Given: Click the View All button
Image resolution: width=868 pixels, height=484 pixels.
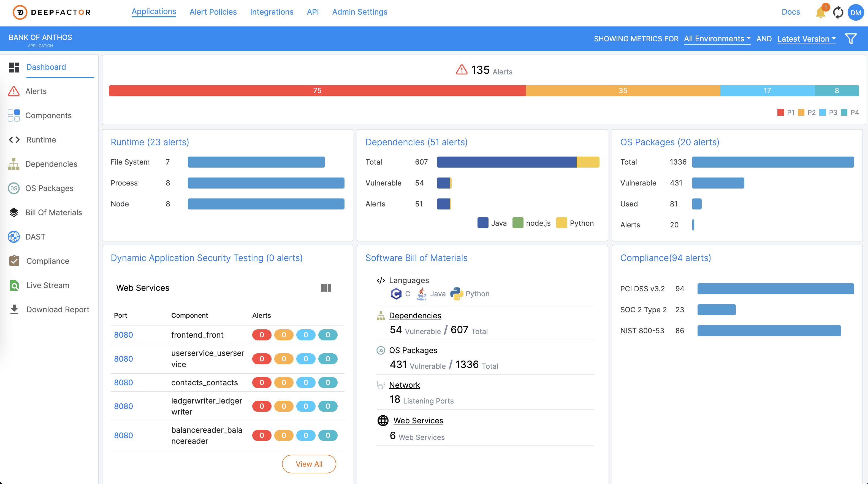Looking at the screenshot, I should [x=309, y=464].
